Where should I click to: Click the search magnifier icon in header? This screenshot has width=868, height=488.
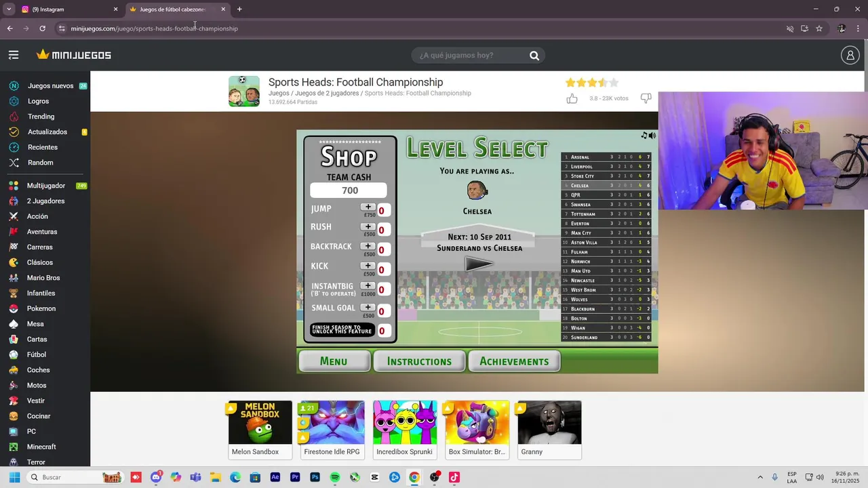[x=534, y=56]
